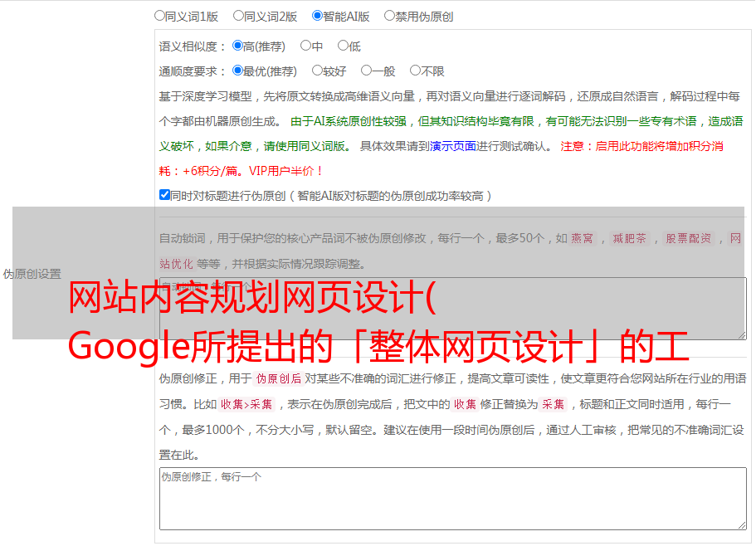
Task: Set 语义相似度 to 低
Action: tap(343, 46)
